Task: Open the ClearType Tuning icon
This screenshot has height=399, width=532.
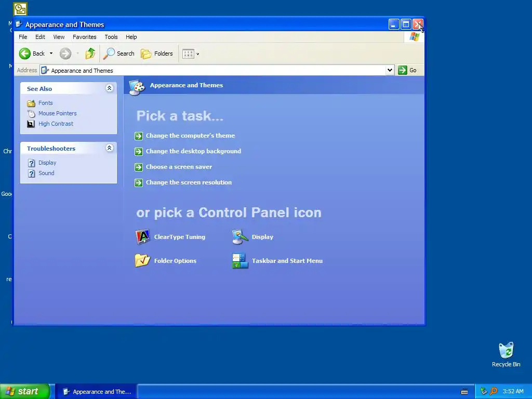Action: click(142, 237)
